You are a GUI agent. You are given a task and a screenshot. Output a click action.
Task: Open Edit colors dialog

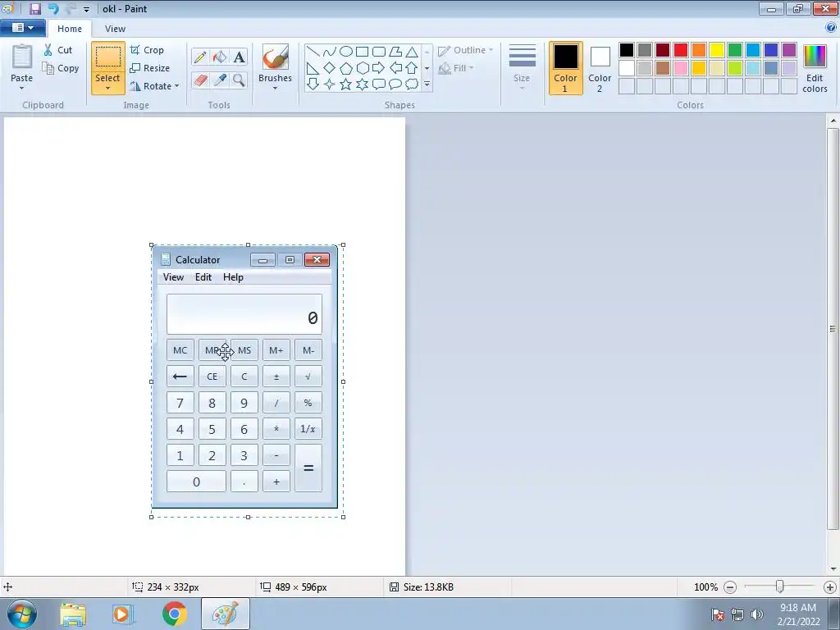[x=815, y=69]
